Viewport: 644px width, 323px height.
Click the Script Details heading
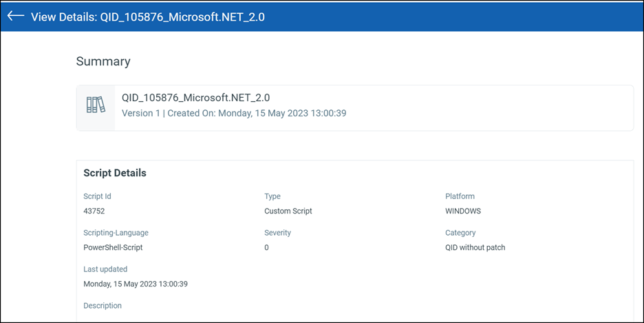pyautogui.click(x=115, y=173)
